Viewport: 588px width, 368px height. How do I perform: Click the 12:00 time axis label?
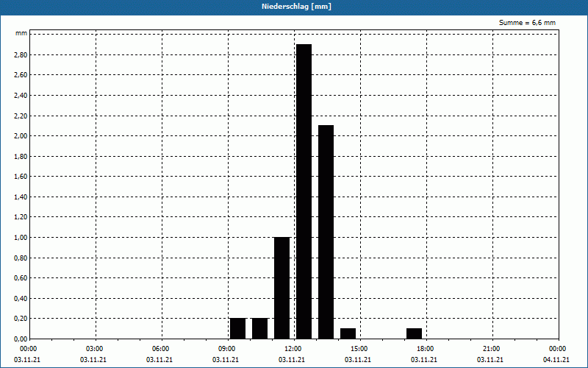pos(293,349)
